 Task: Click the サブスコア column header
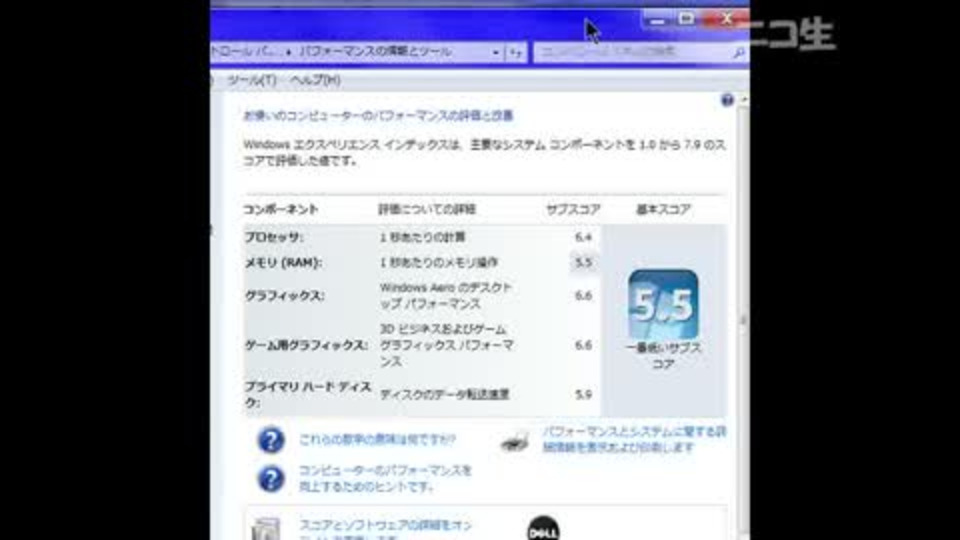tap(573, 209)
